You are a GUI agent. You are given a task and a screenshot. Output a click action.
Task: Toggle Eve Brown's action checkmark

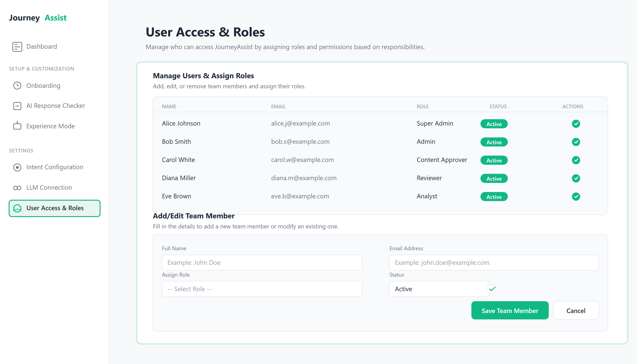(576, 197)
